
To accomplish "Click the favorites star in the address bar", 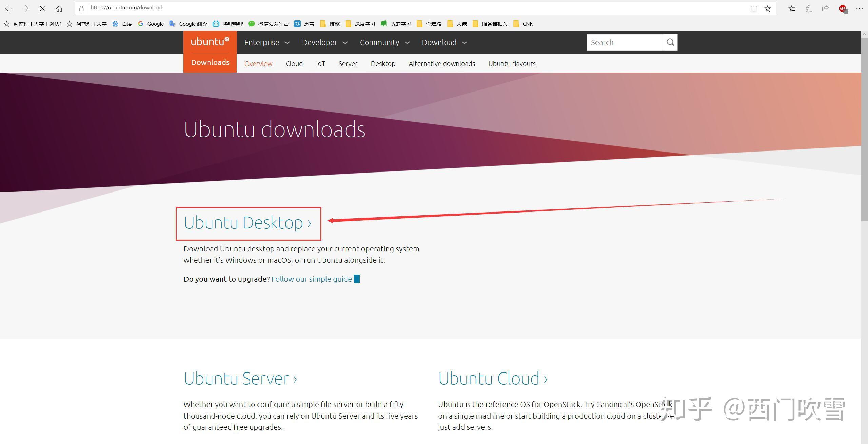I will pyautogui.click(x=767, y=8).
